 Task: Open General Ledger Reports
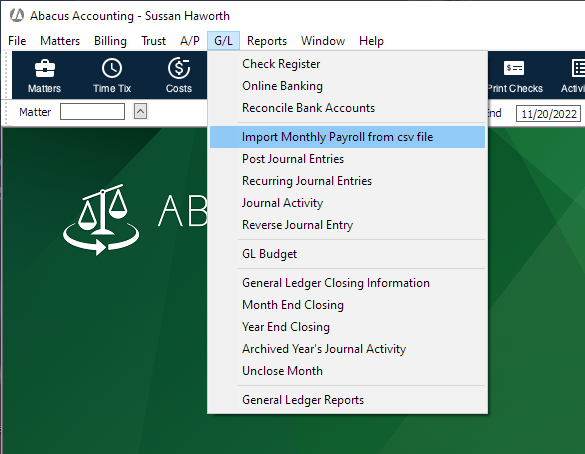click(347, 400)
